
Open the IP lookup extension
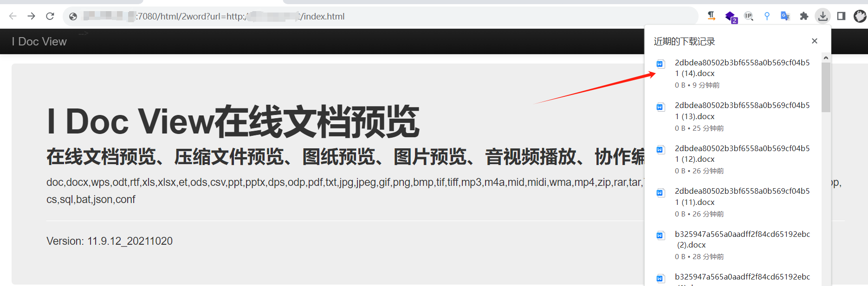click(748, 16)
